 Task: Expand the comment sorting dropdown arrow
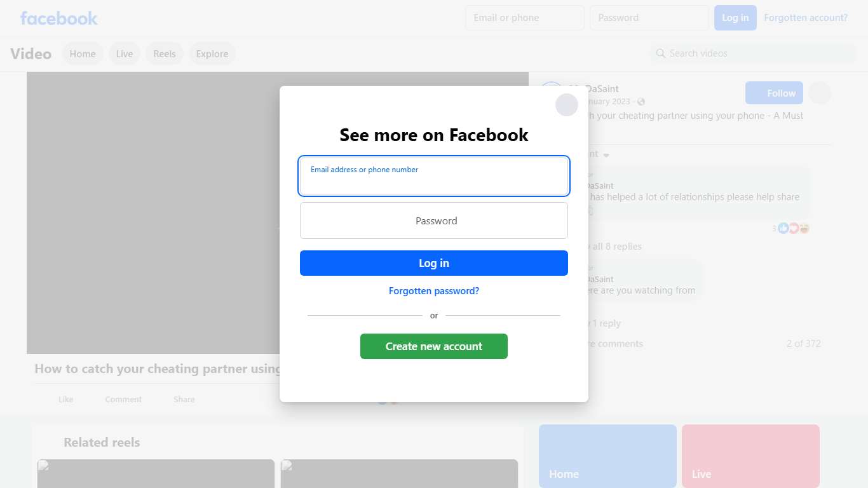click(x=606, y=155)
